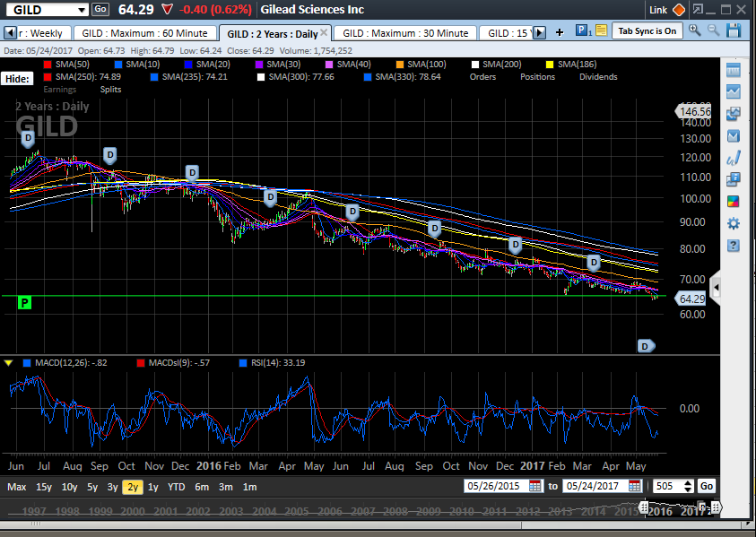Click Go button next to 505 field
756x537 pixels.
coord(707,486)
